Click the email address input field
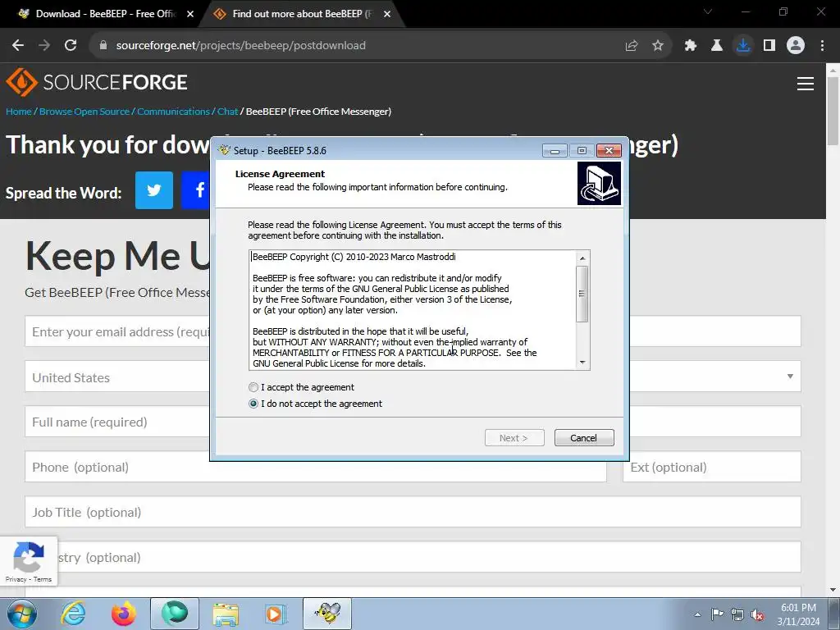 point(413,331)
